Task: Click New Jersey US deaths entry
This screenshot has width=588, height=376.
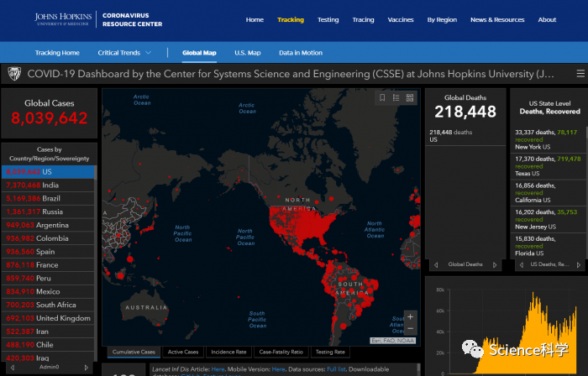Action: [548, 219]
